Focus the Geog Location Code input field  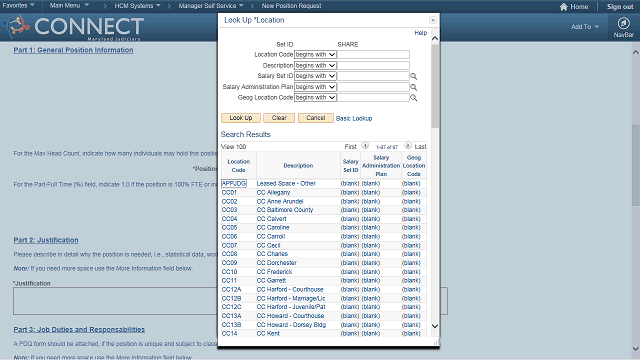pos(373,98)
